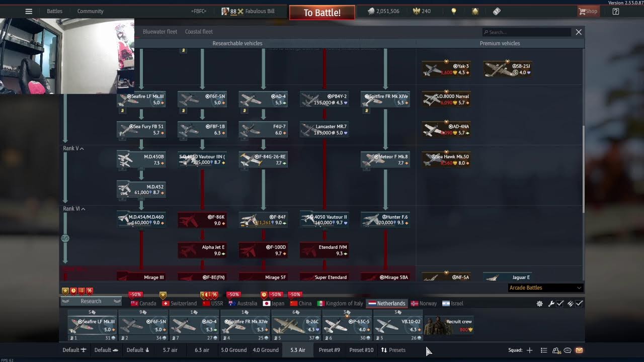
Task: Toggle the checkbox beside the wrench icon
Action: (x=559, y=304)
